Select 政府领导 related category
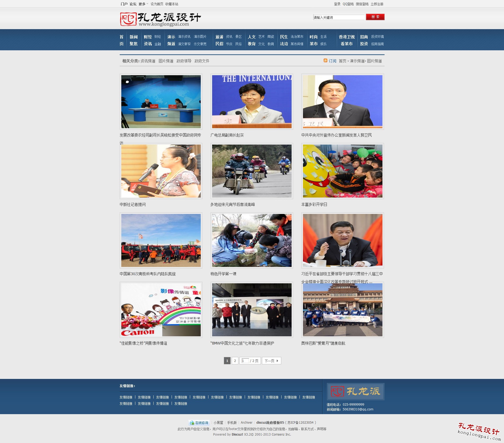 184,61
